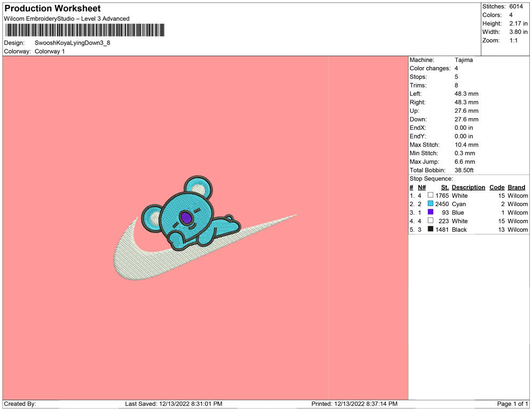Click the St. column header
The width and height of the screenshot is (532, 409).
point(444,187)
